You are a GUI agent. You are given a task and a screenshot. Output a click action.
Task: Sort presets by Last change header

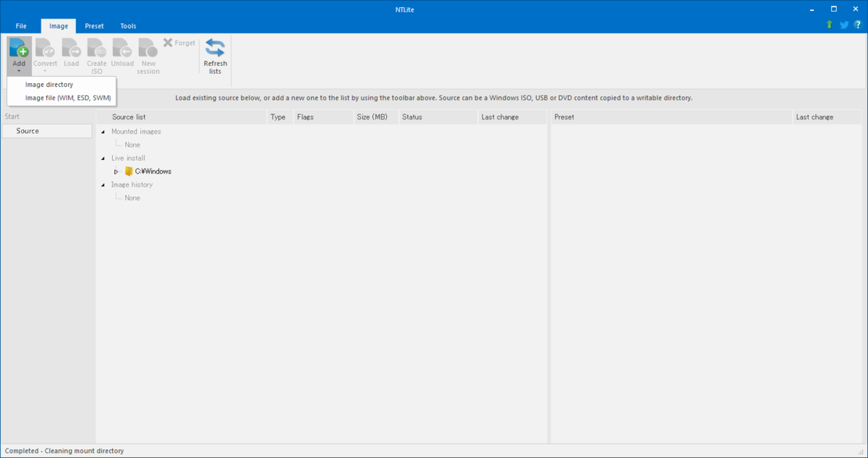point(827,116)
